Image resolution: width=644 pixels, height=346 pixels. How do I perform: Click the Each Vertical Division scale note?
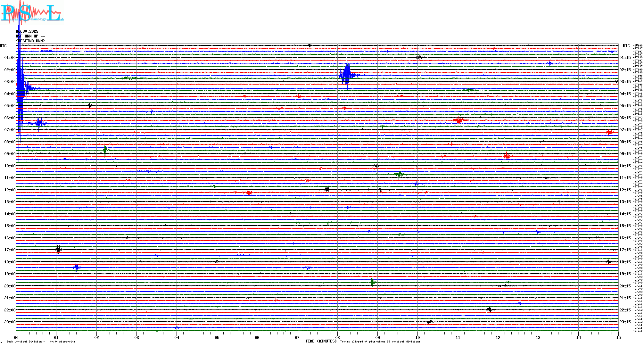click(41, 342)
